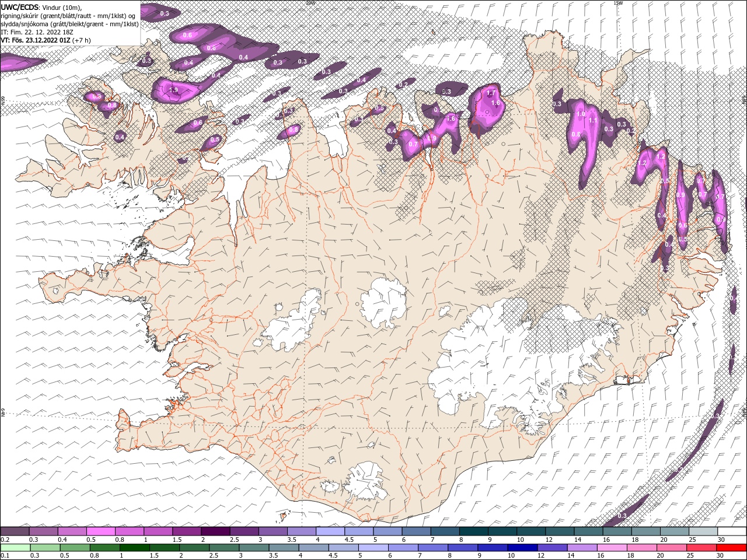Click the 0.2 mauve swatch in the top legend row

[15, 531]
